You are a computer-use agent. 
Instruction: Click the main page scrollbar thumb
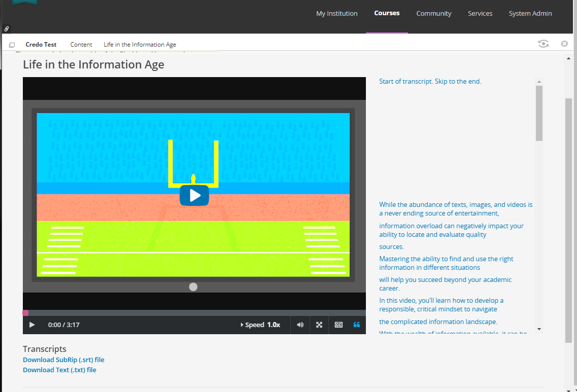click(x=568, y=220)
